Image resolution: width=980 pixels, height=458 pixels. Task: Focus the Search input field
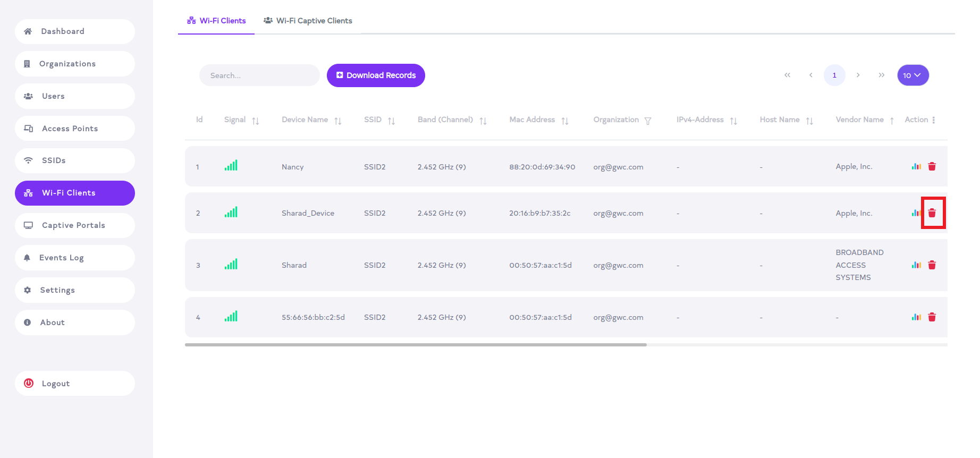pos(259,75)
